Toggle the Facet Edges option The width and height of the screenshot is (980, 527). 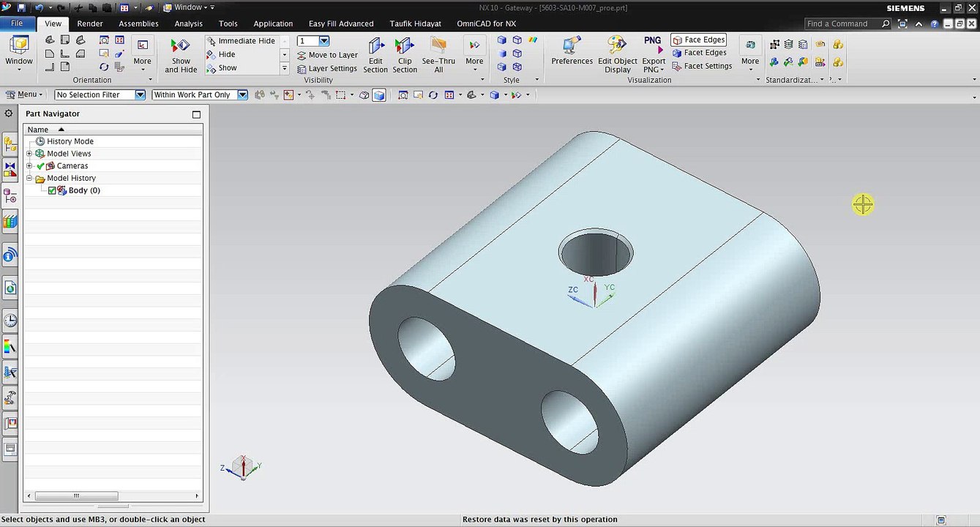[x=699, y=53]
